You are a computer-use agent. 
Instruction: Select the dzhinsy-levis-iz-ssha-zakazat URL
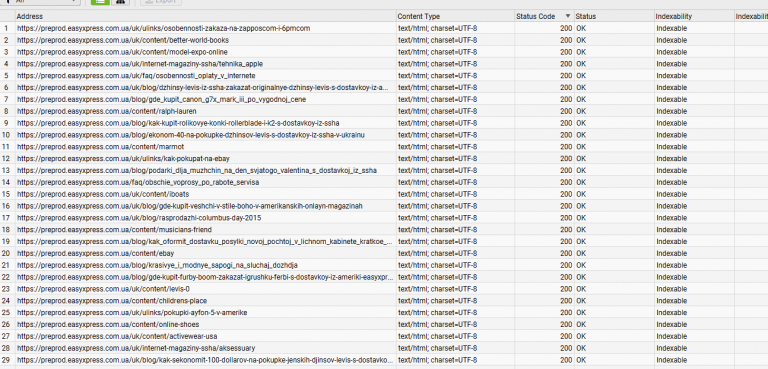(x=203, y=87)
